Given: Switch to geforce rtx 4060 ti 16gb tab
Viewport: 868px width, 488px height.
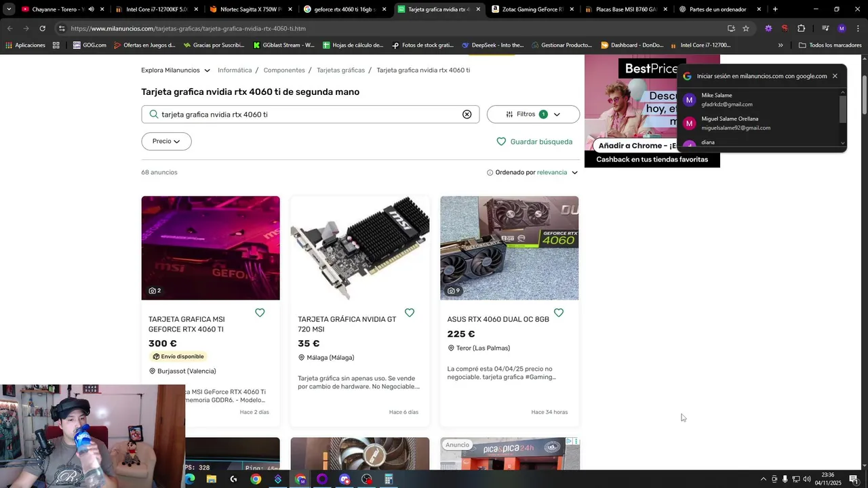Looking at the screenshot, I should tap(344, 9).
